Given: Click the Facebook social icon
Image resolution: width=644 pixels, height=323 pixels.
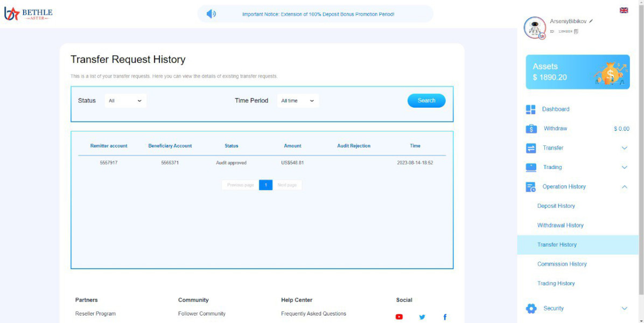Looking at the screenshot, I should (445, 317).
